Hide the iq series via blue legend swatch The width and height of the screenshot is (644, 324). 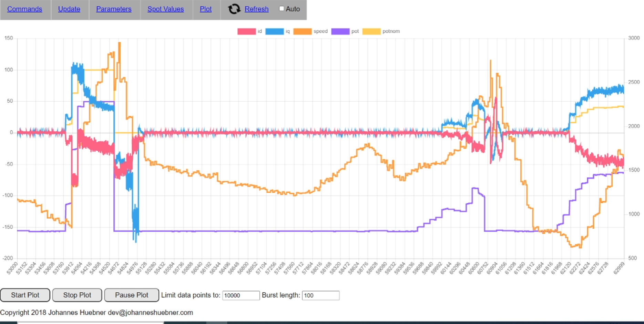(275, 31)
